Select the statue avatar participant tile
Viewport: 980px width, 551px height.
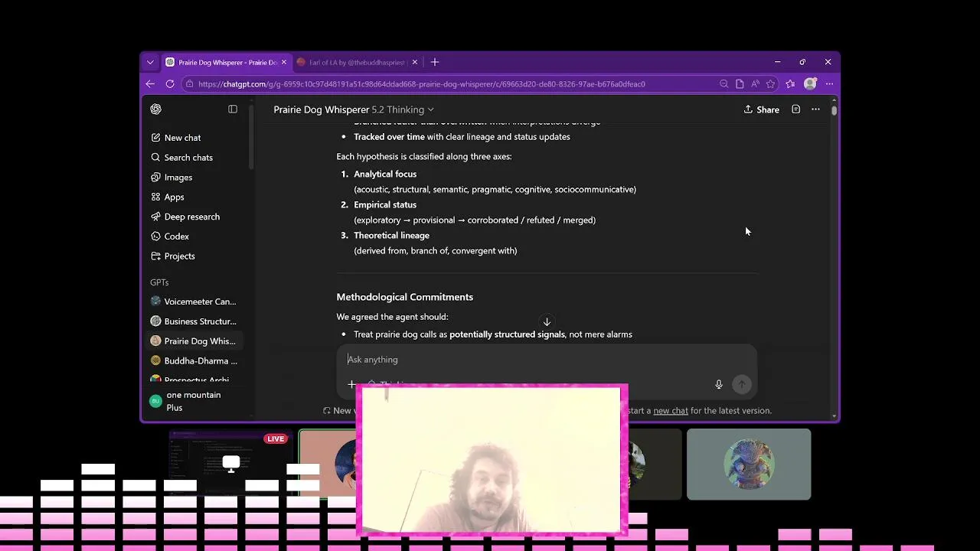pyautogui.click(x=749, y=464)
